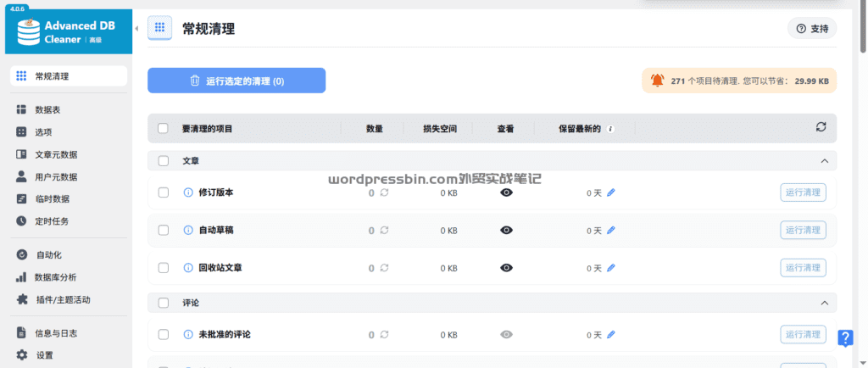Open 常规清理 in the sidebar
Viewport: 868px width, 368px height.
69,76
